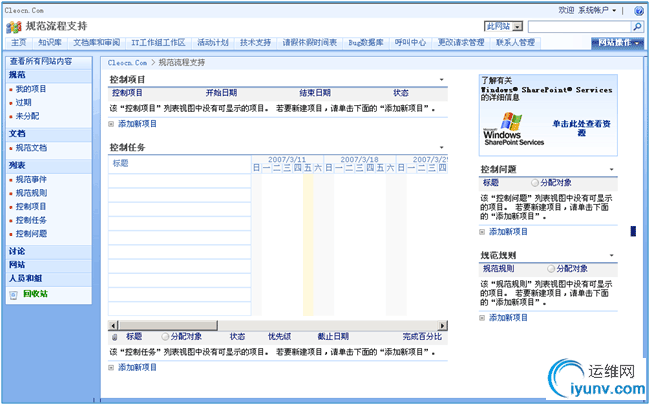Open the 此网站 search scope dropdown

tap(504, 27)
